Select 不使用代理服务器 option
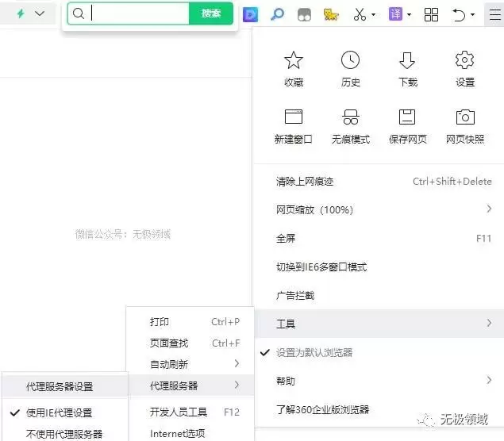504x441 pixels. pos(65,434)
